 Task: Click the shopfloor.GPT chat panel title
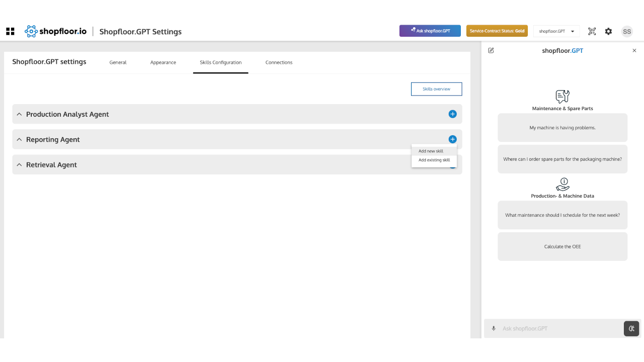click(562, 50)
